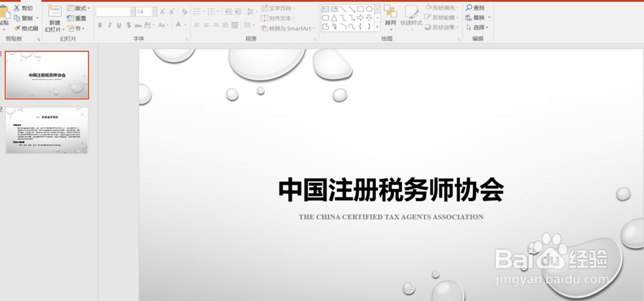Decrease font size with smaller A
The height and width of the screenshot is (301, 644).
pos(172,12)
